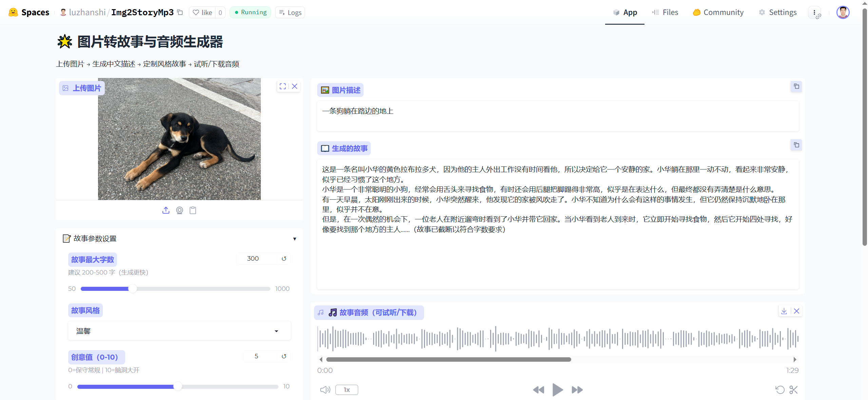Open fullscreen view of uploaded image
Image resolution: width=868 pixels, height=400 pixels.
(283, 86)
